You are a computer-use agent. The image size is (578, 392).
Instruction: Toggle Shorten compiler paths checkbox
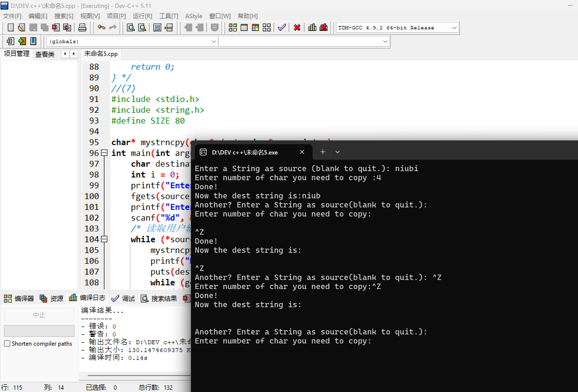(7, 343)
